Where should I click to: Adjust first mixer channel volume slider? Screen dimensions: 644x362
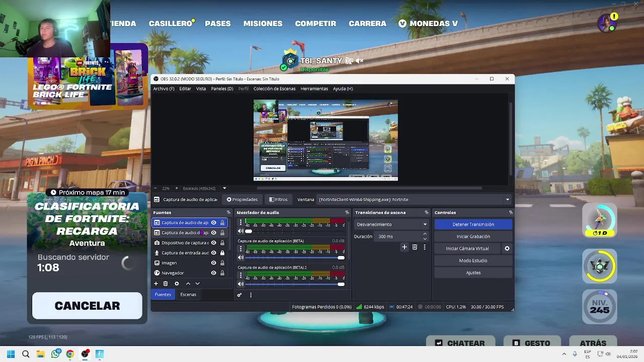[295, 231]
